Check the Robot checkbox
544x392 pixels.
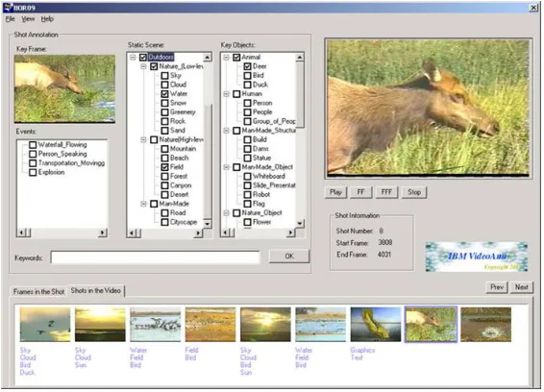[x=247, y=195]
